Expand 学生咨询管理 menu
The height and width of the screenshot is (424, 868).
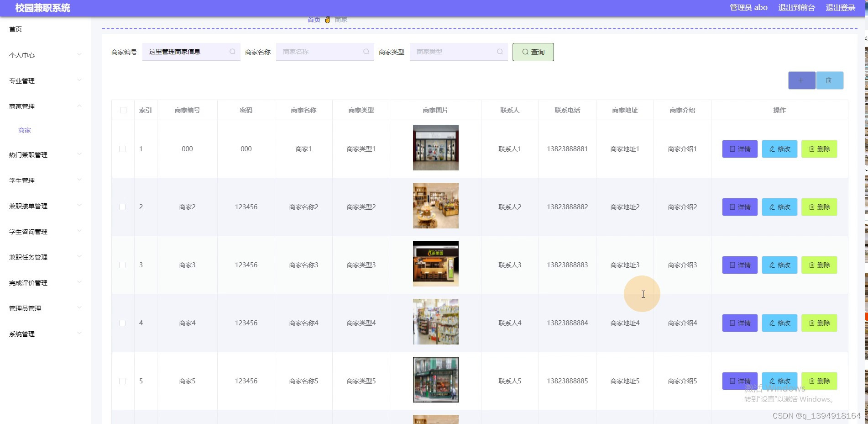46,232
